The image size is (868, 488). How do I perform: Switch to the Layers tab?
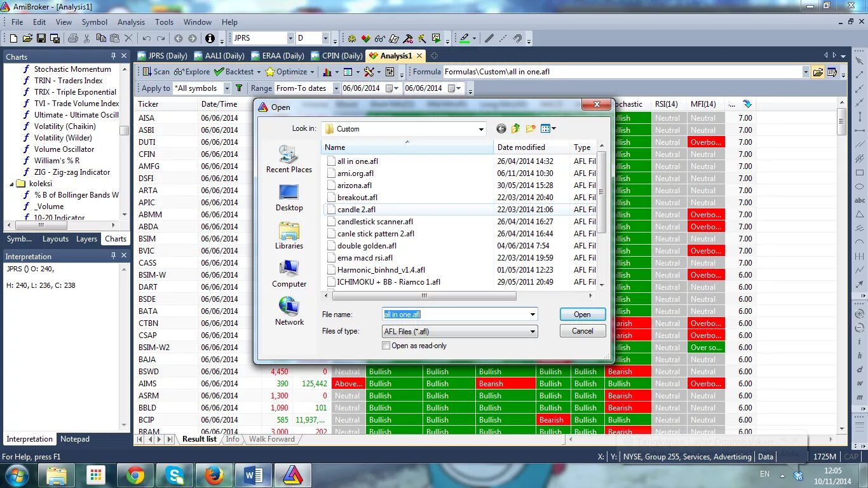(x=87, y=239)
